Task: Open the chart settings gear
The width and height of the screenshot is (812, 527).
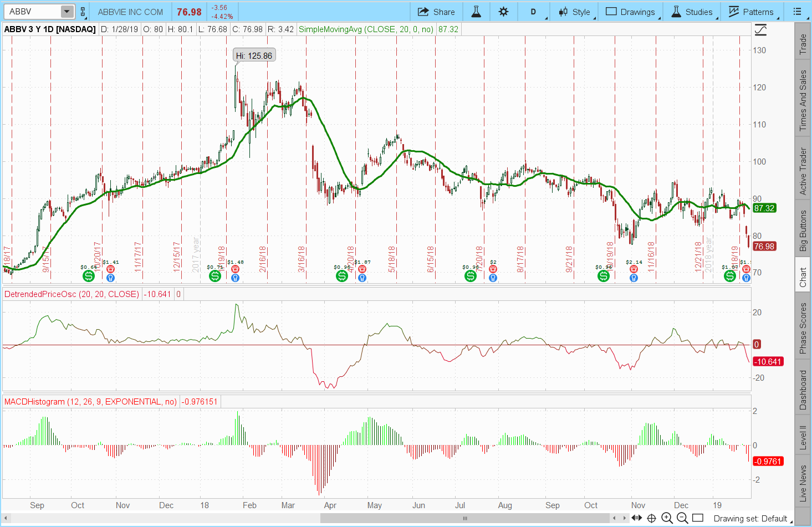Action: pyautogui.click(x=503, y=12)
